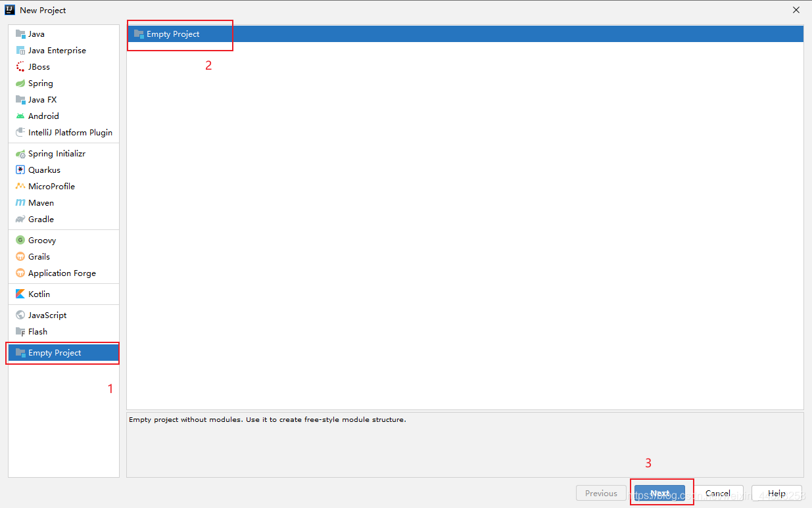The width and height of the screenshot is (812, 508).
Task: Click the Kotlin K icon
Action: (20, 294)
